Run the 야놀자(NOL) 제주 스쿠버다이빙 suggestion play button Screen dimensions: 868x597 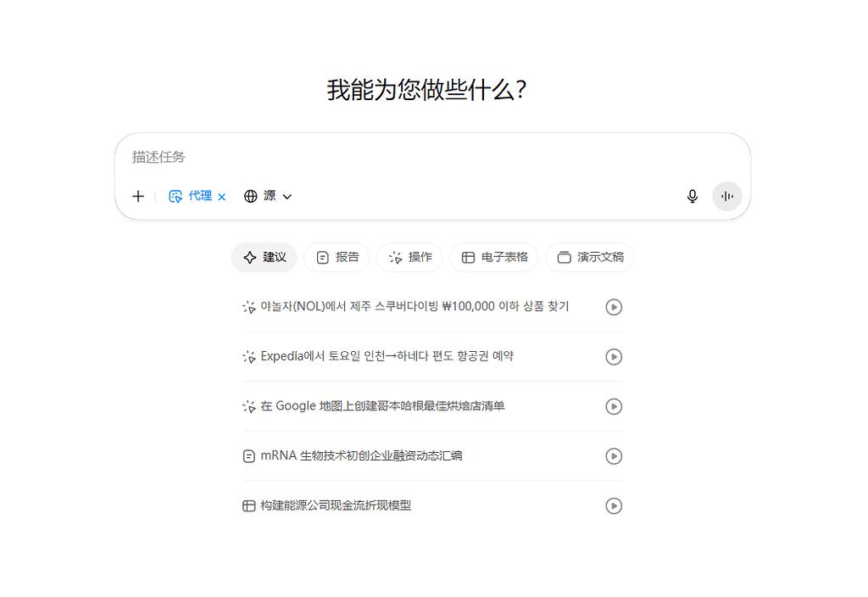(x=614, y=307)
